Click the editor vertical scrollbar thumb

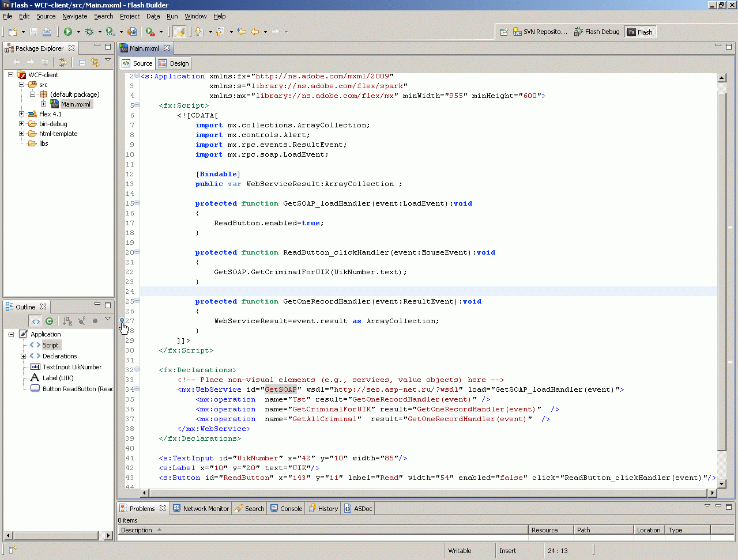pyautogui.click(x=721, y=271)
